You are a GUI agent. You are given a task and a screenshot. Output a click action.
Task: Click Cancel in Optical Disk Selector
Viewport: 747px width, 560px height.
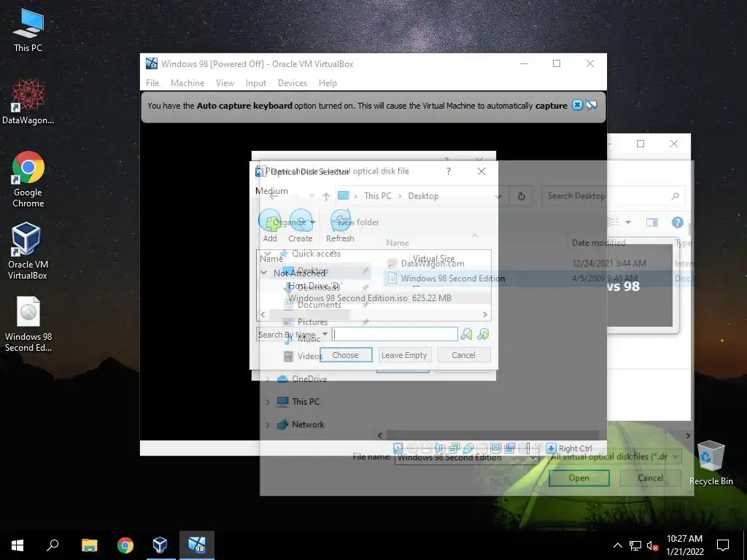(x=463, y=355)
